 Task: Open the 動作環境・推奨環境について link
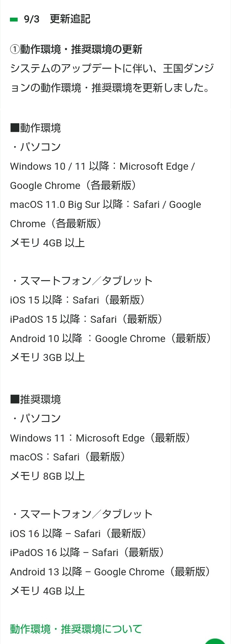(76, 629)
